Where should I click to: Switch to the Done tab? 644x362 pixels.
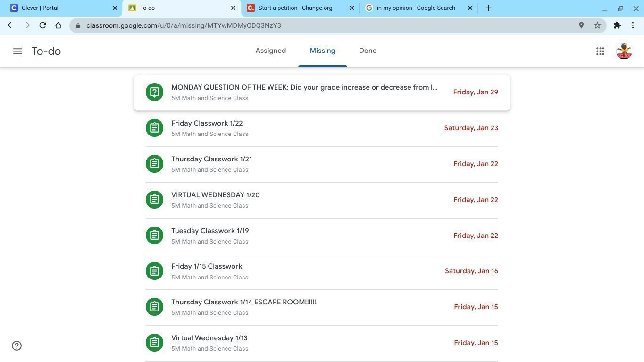click(x=368, y=51)
